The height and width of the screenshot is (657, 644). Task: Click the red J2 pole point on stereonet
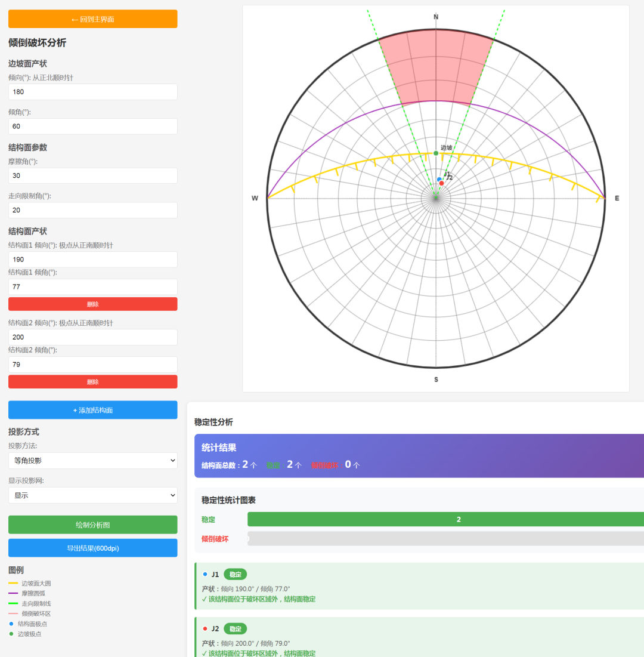(x=441, y=183)
